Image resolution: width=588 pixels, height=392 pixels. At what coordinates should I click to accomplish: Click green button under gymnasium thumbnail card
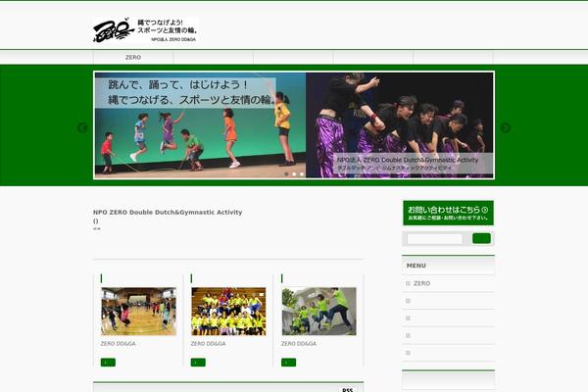[108, 363]
